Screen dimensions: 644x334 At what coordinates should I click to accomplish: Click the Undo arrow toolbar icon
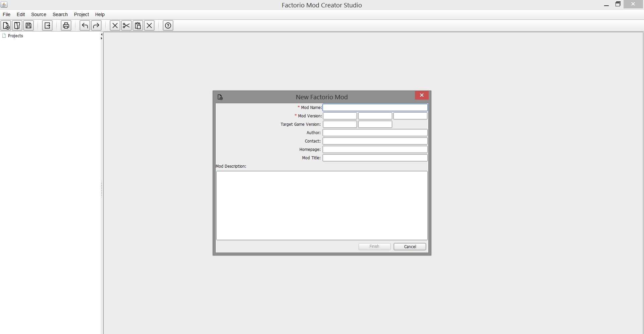(x=85, y=26)
